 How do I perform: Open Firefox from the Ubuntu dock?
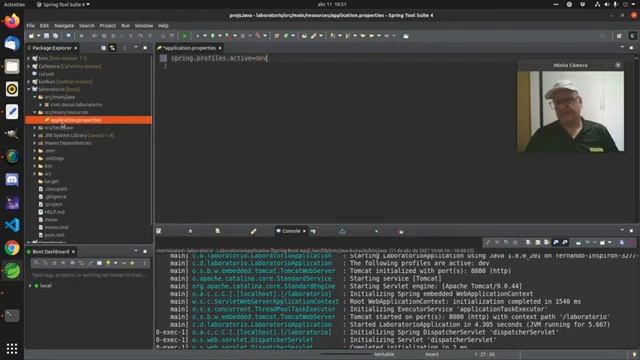12,20
